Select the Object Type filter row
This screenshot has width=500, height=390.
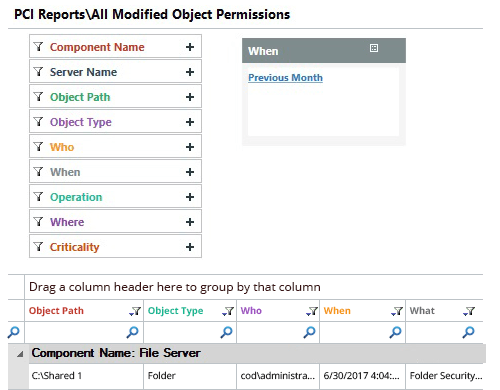point(115,122)
